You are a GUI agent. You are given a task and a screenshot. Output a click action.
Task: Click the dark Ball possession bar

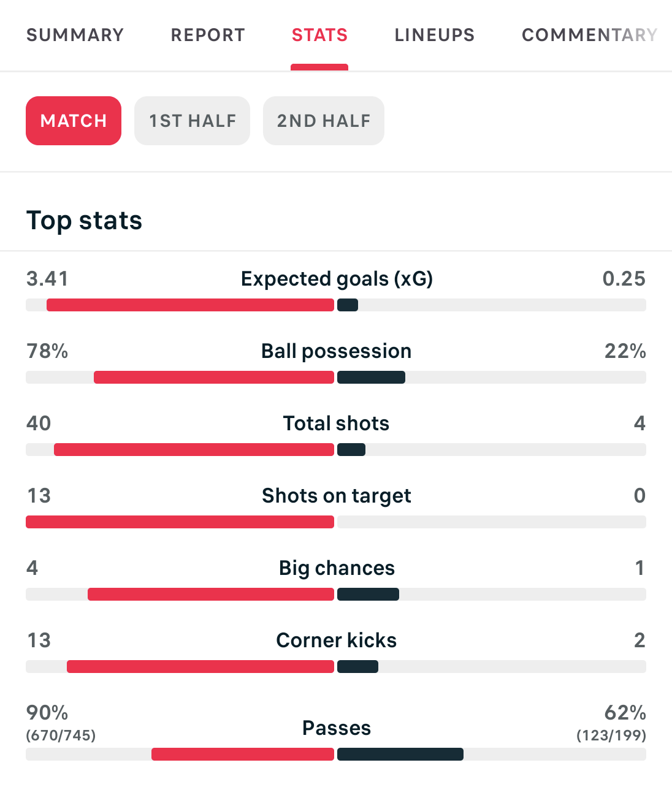(x=371, y=378)
